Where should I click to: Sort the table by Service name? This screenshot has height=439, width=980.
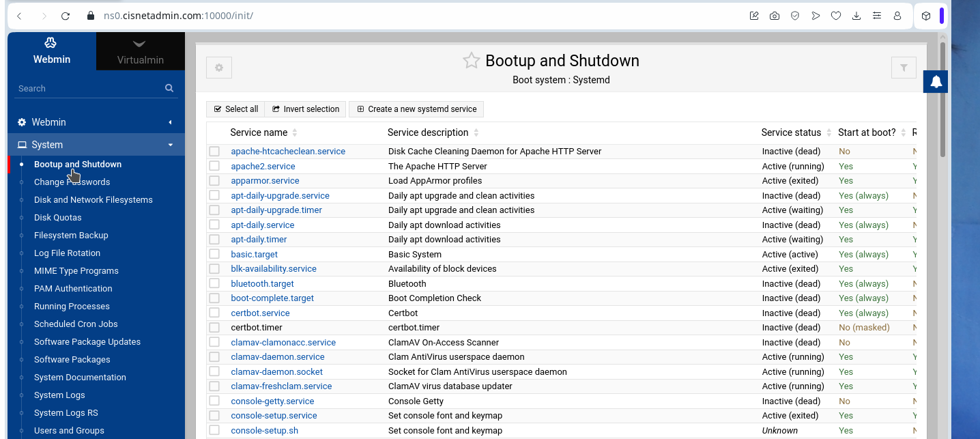tap(264, 132)
